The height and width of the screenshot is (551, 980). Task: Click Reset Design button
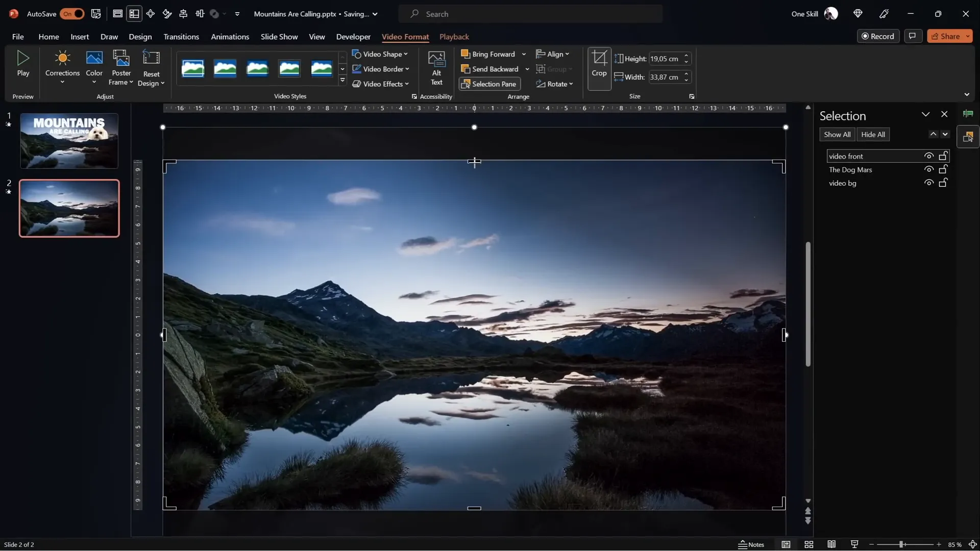151,68
